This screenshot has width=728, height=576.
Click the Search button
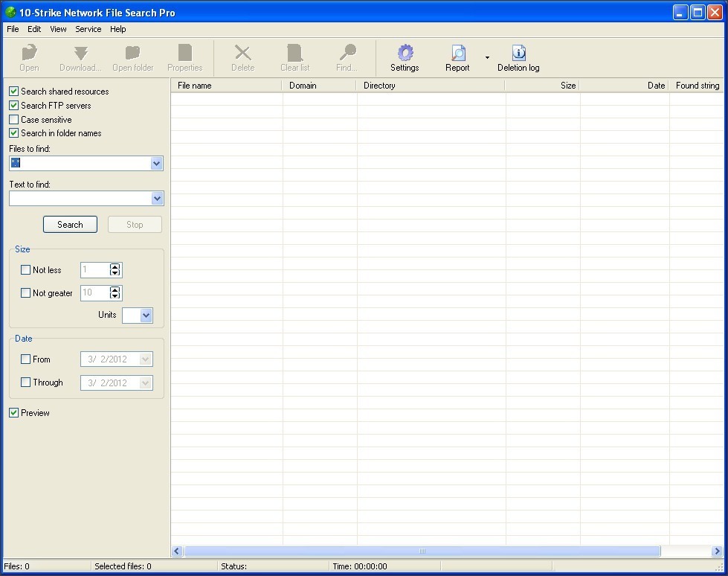point(70,224)
